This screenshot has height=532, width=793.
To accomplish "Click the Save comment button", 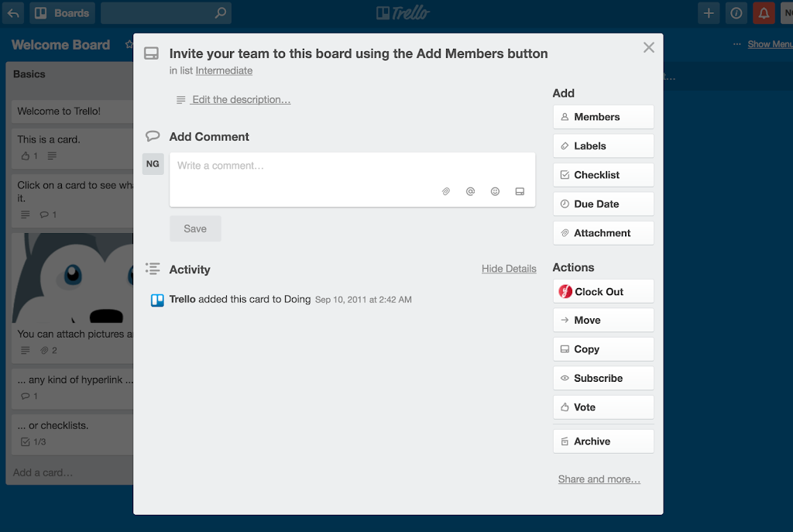I will pos(195,228).
